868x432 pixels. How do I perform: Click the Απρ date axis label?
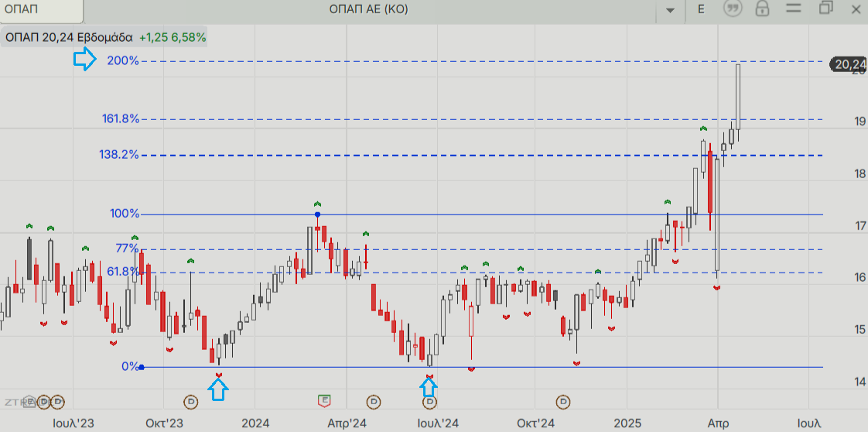(x=717, y=423)
